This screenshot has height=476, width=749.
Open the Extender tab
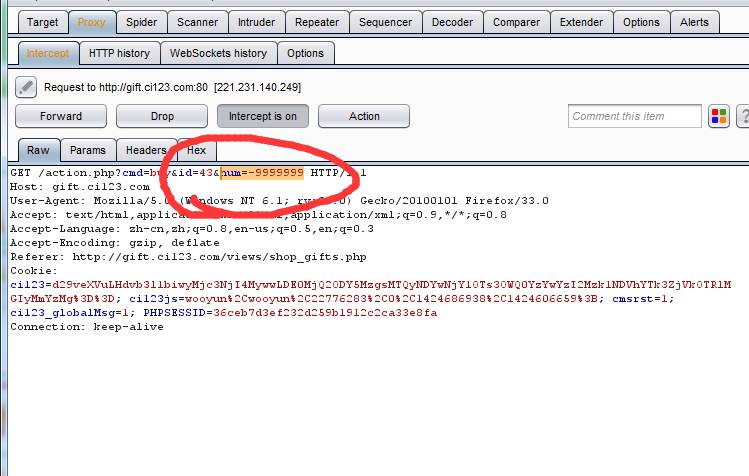(581, 22)
